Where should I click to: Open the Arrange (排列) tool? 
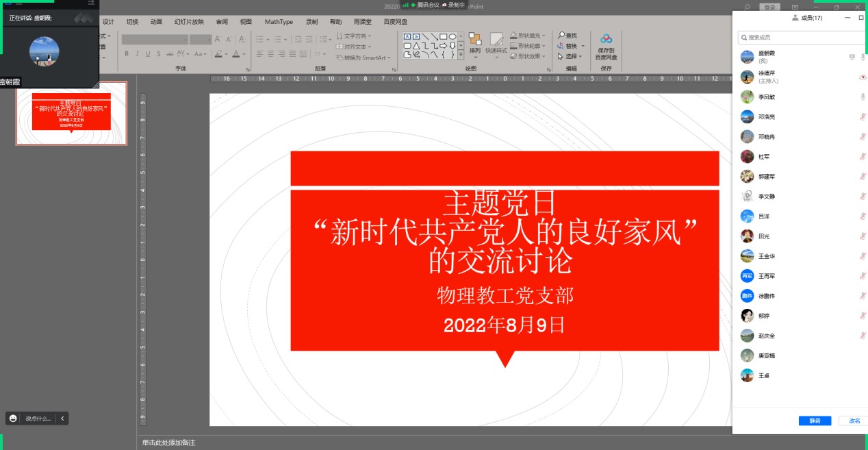pos(474,40)
